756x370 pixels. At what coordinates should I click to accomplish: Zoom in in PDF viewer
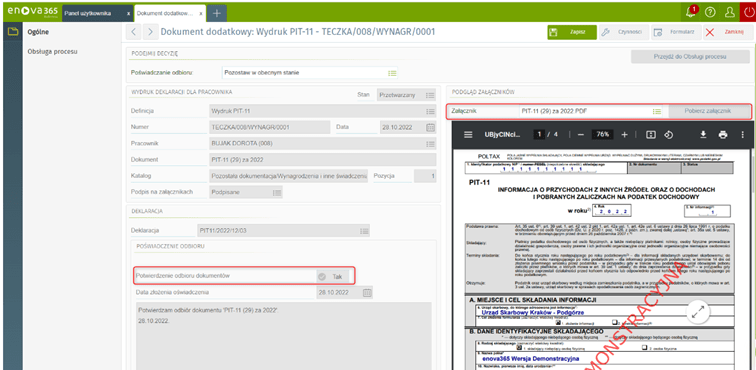tap(624, 135)
